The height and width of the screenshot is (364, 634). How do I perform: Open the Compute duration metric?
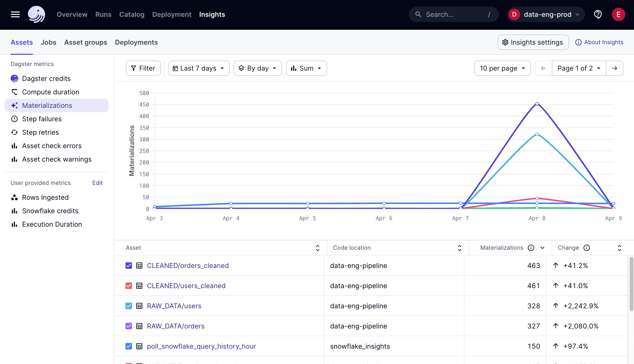click(x=50, y=92)
